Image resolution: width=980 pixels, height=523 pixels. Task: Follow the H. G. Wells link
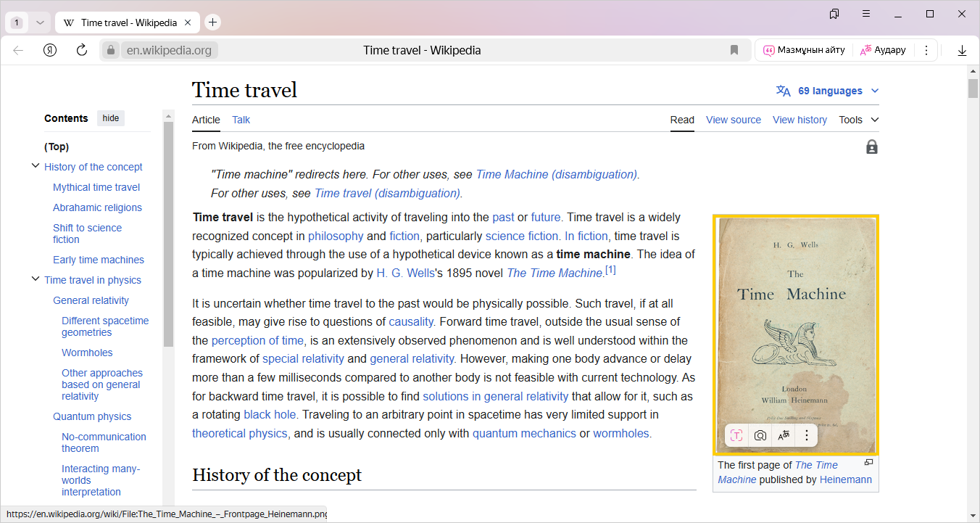pos(405,273)
